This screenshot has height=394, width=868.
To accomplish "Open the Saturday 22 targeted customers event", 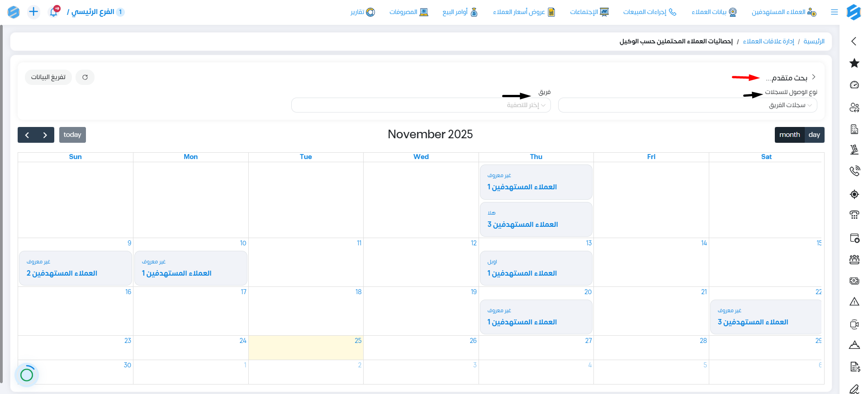I will 765,317.
